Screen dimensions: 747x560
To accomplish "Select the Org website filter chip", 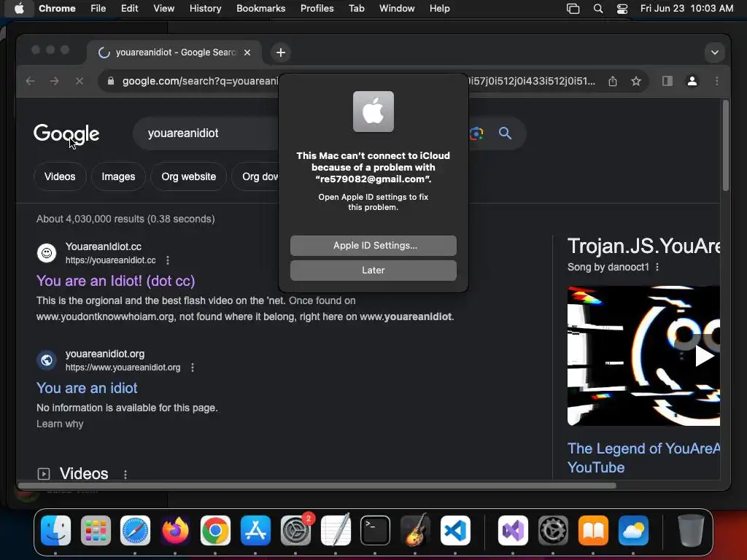I will [x=188, y=176].
